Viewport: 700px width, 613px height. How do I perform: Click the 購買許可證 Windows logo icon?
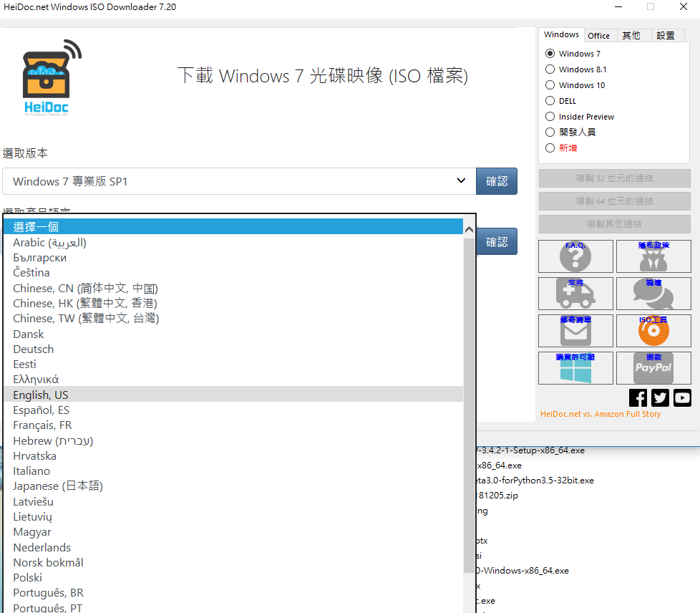tap(575, 367)
